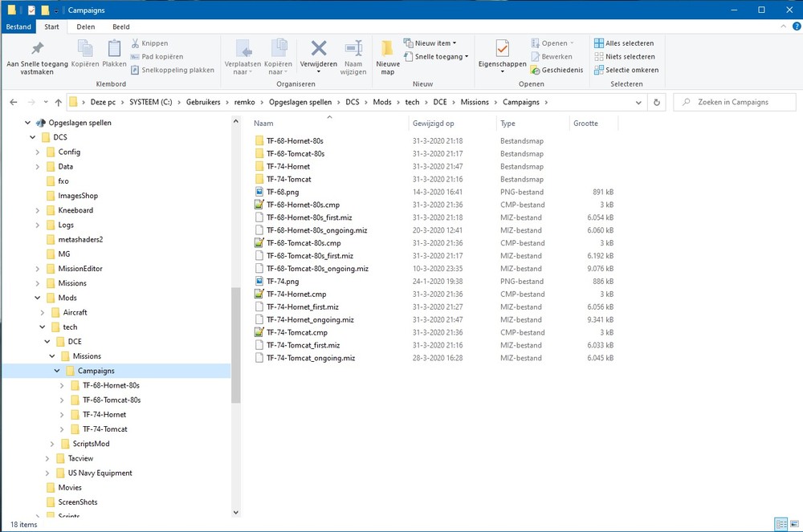Invert selection with Selectie omkeren
This screenshot has height=532, width=803.
626,70
